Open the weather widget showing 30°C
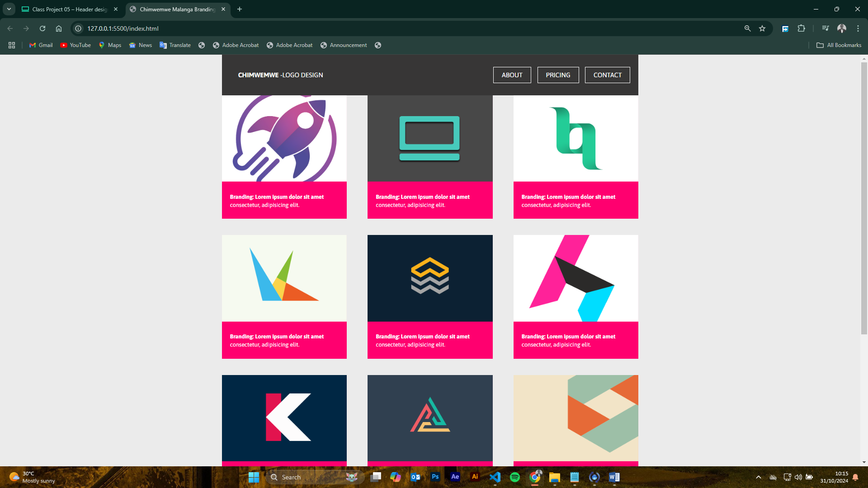 (33, 477)
